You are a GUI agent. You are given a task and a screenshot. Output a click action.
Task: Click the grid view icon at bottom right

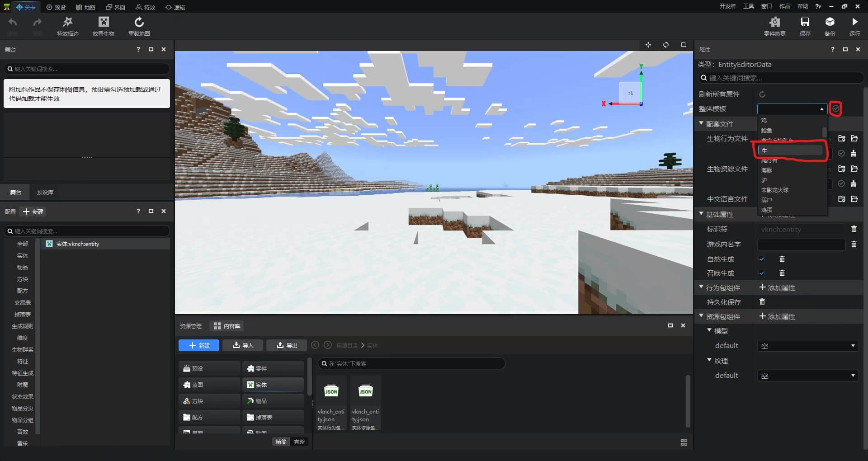coord(684,442)
